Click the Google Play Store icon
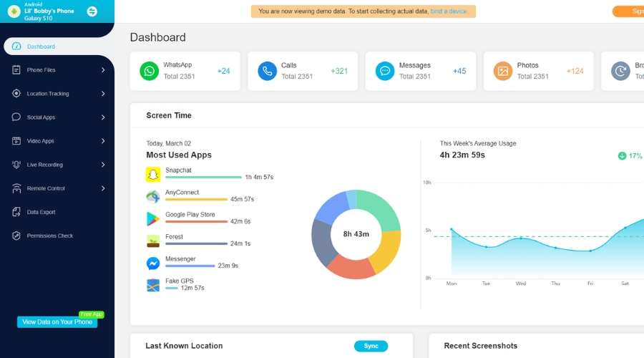This screenshot has height=358, width=644. coord(153,218)
